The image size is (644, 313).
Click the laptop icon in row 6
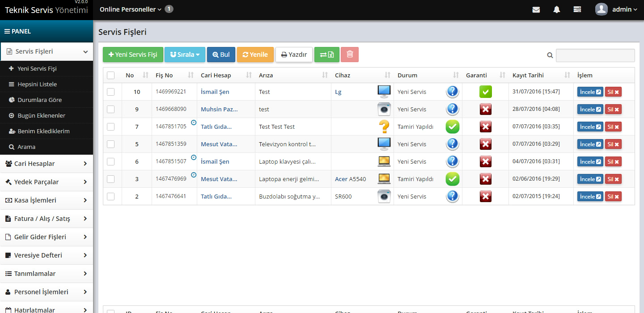(384, 161)
